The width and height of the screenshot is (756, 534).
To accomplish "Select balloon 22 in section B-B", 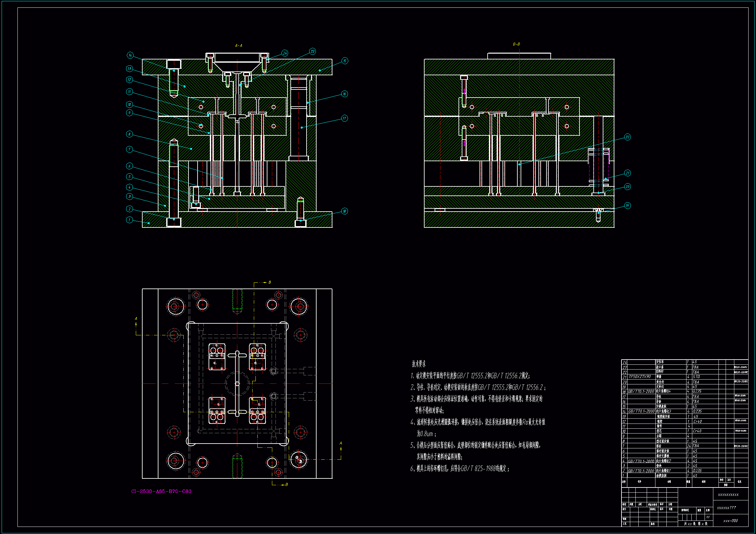I will 627,137.
